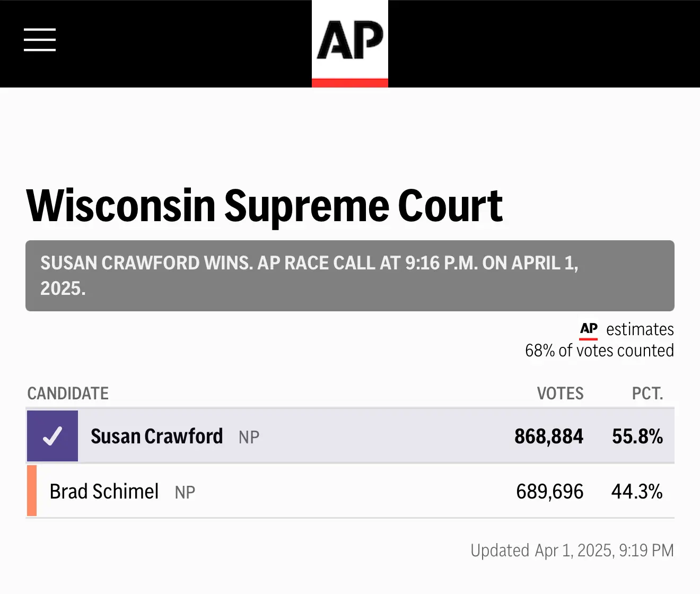
Task: Click the PCT. column header
Action: click(x=647, y=394)
